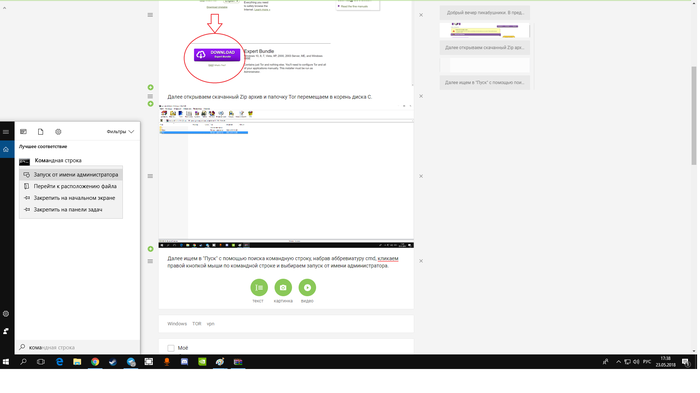700x393 pixels.
Task: Expand the hamburger menu in Start sidebar
Action: coord(6,132)
